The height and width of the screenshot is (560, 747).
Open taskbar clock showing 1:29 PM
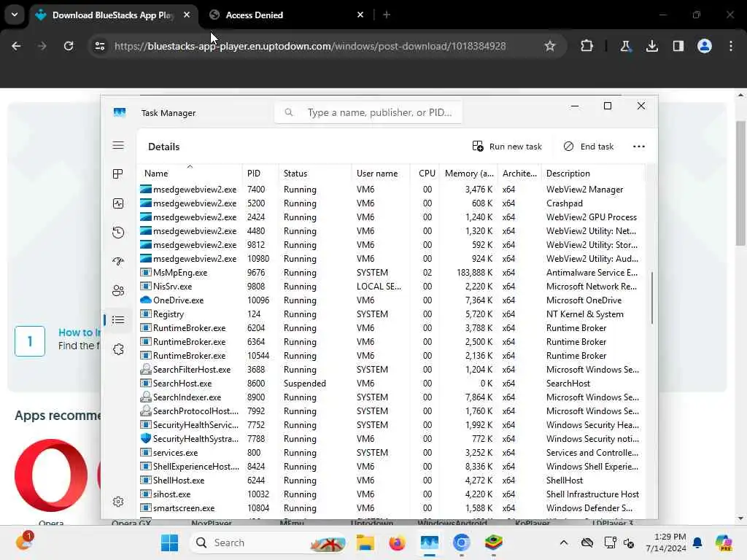point(665,542)
